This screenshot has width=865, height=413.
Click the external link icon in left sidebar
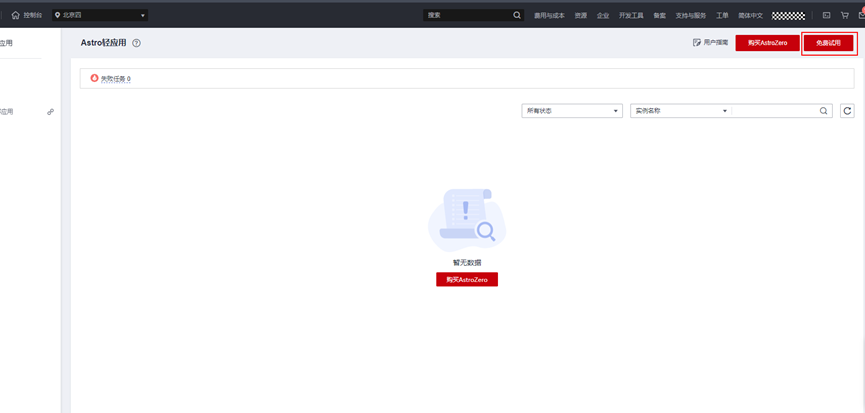coord(50,112)
